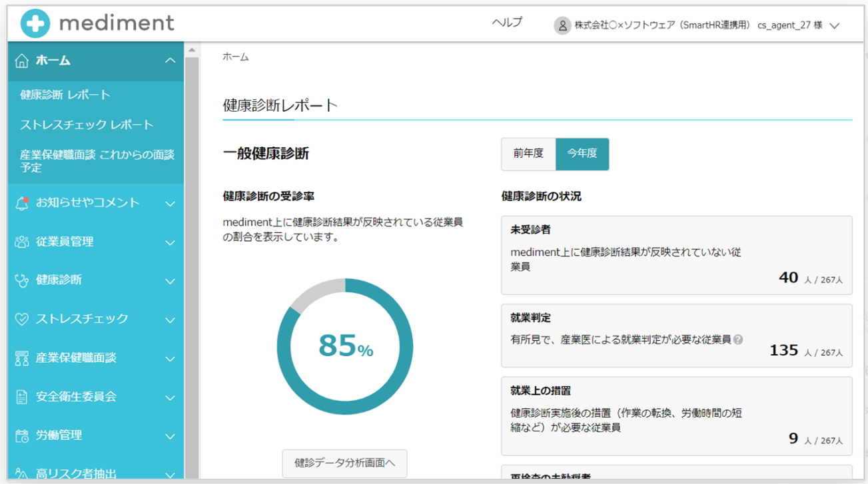Click the sidebar vertical scrollbar track
The width and height of the screenshot is (868, 484).
(192, 266)
